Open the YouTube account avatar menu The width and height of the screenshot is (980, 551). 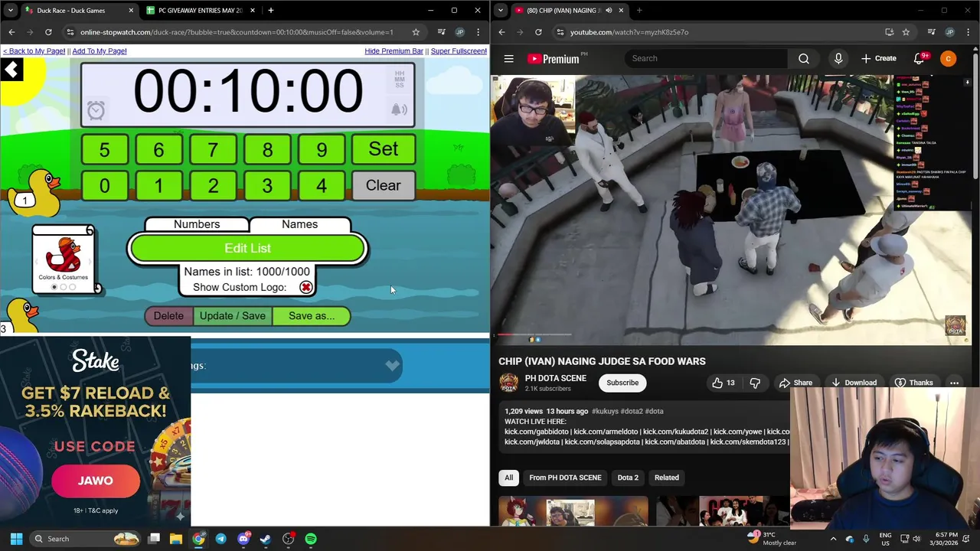pos(948,58)
